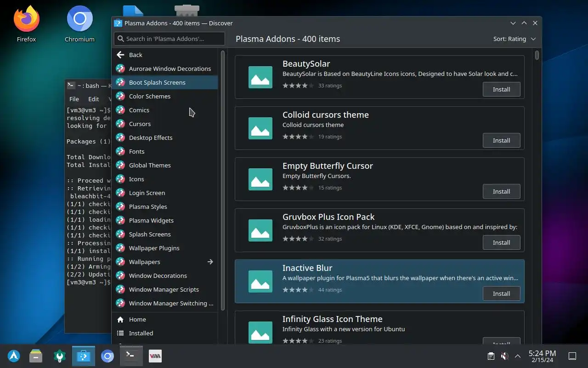588x368 pixels.
Task: Click the Fonts category icon
Action: 120,151
